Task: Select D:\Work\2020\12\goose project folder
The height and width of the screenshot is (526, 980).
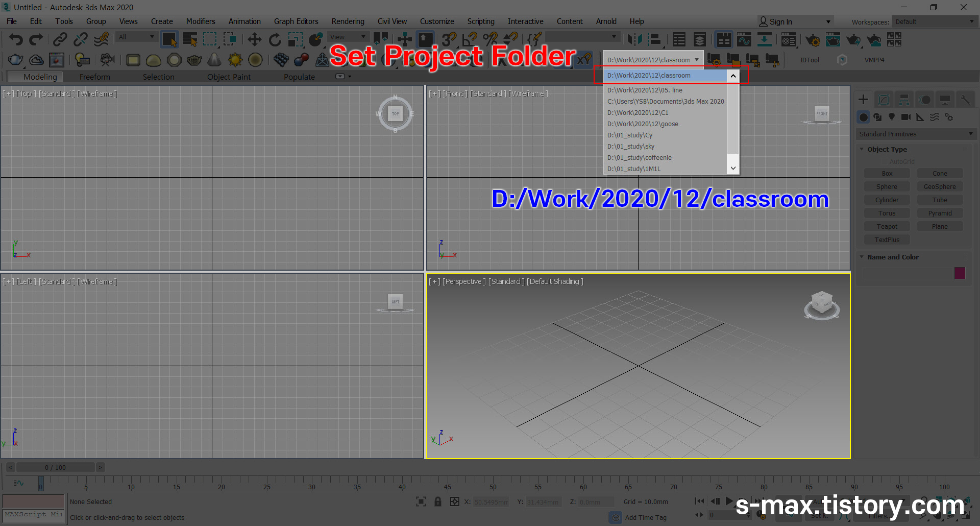Action: point(665,124)
